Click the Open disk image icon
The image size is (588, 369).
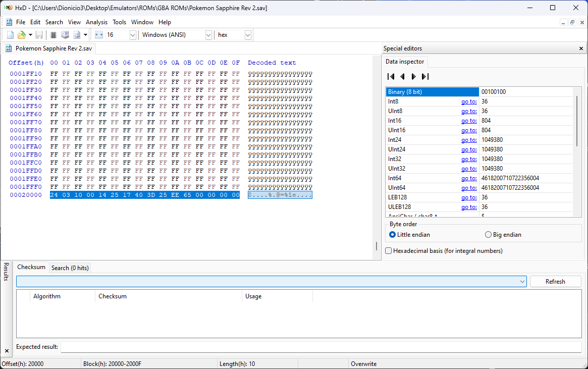click(x=77, y=35)
